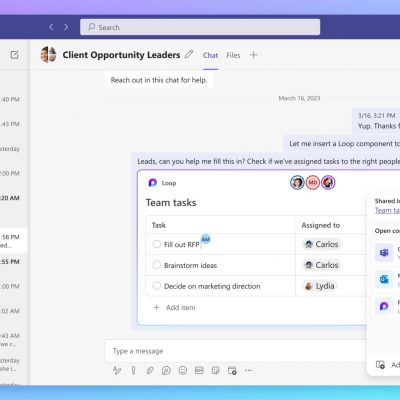400x400 pixels.
Task: Edit chat name with pencil icon
Action: [x=189, y=54]
